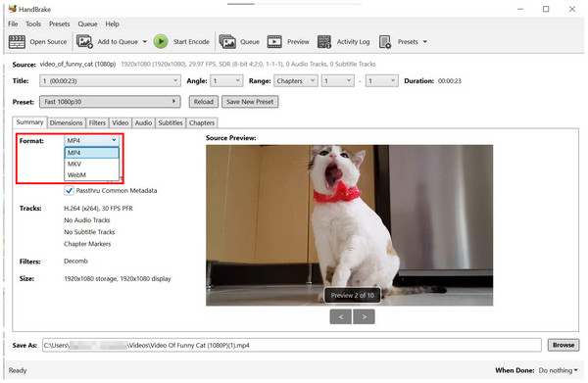Open the Angle dropdown
This screenshot has width=588, height=383.
click(226, 81)
